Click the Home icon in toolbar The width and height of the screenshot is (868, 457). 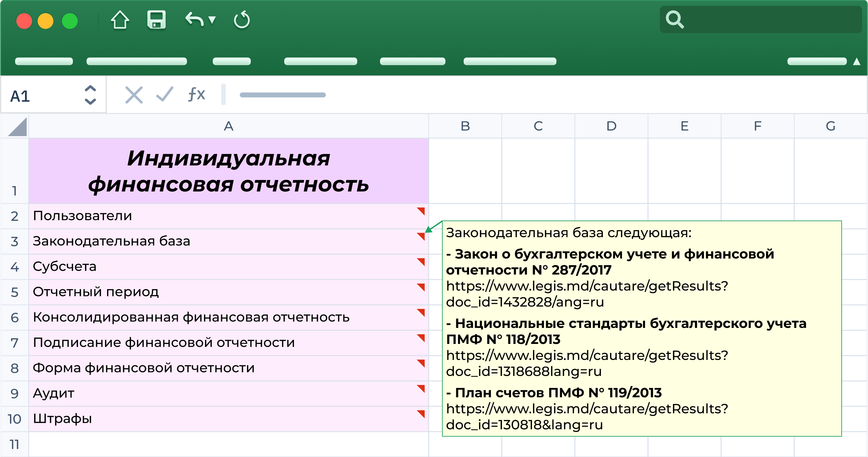pyautogui.click(x=120, y=20)
